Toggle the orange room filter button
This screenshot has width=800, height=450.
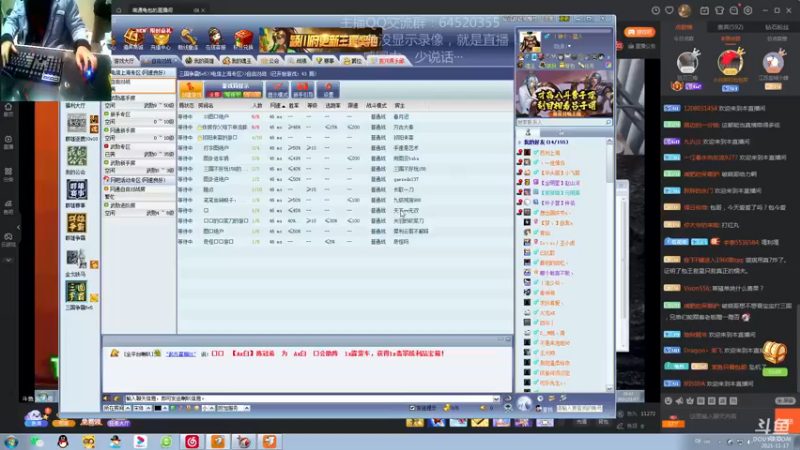(x=252, y=94)
